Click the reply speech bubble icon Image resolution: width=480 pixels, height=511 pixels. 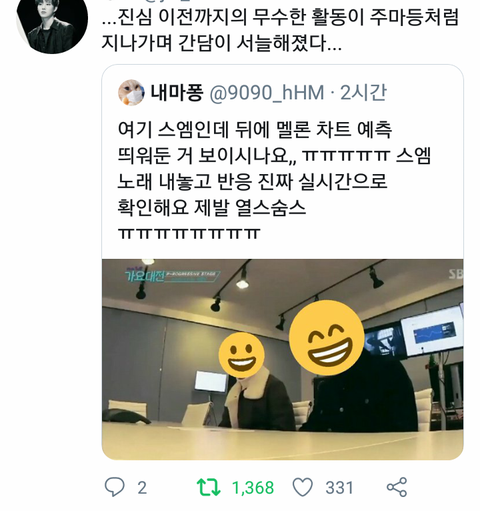(114, 487)
